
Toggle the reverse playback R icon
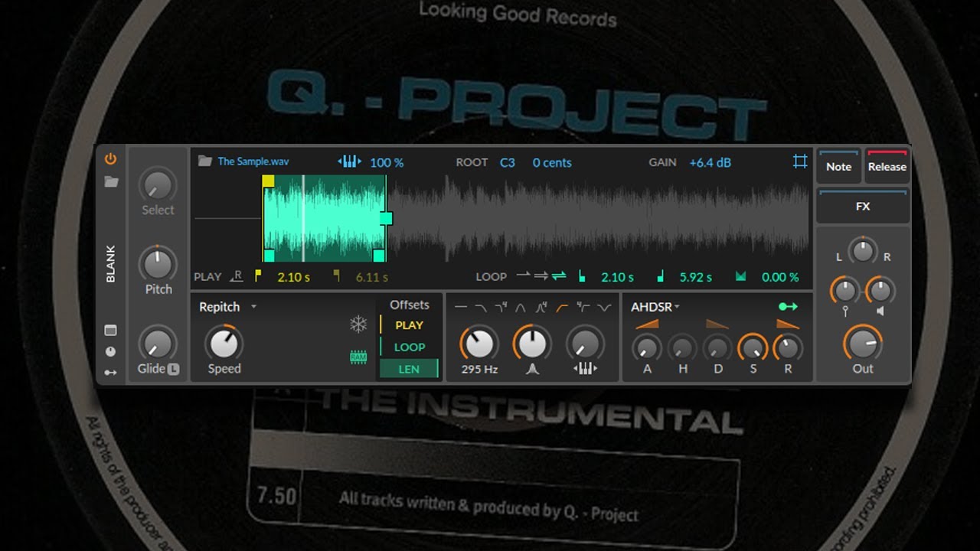pyautogui.click(x=237, y=277)
